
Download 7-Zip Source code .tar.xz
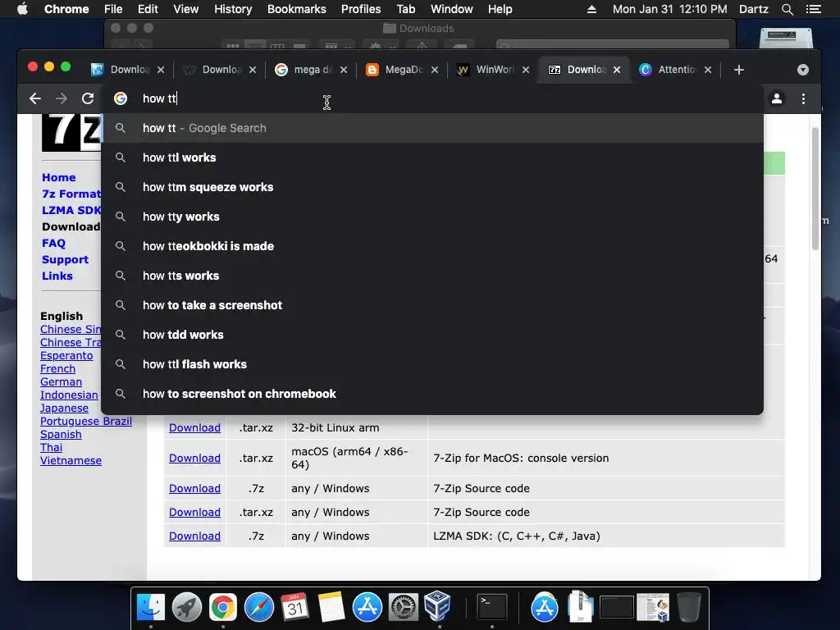point(194,512)
